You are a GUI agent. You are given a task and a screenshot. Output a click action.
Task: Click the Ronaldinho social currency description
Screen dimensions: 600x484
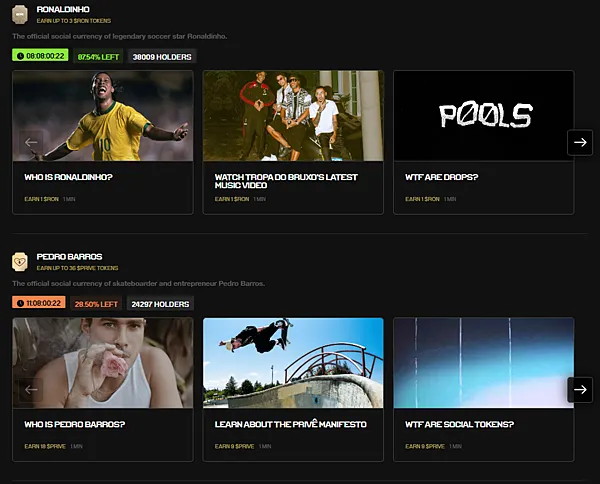point(120,36)
